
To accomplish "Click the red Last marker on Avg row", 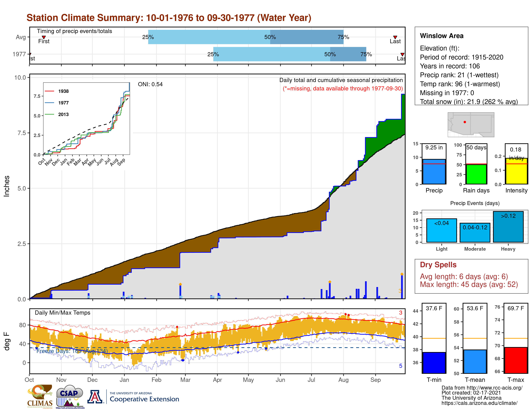I will point(395,37).
